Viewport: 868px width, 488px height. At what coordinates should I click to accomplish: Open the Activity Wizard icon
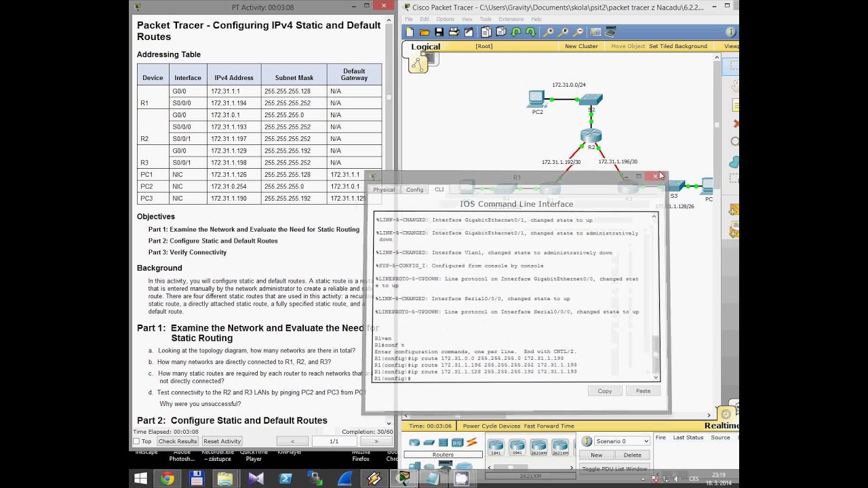(x=469, y=32)
